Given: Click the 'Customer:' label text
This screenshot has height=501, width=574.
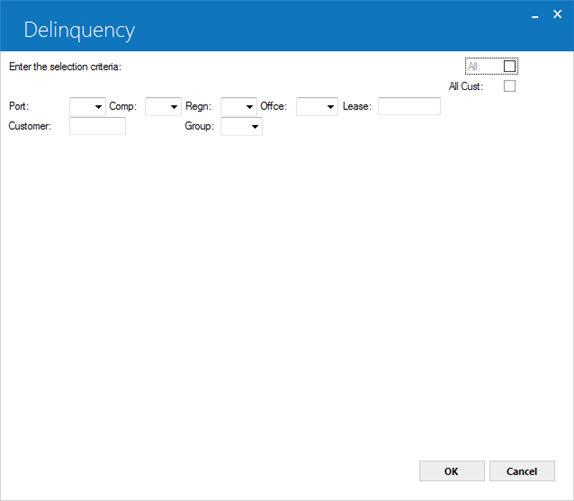Looking at the screenshot, I should [30, 126].
